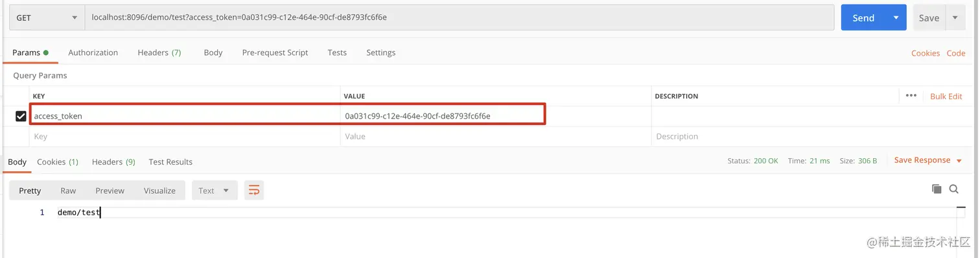Expand the Send button dropdown arrow

[x=896, y=18]
